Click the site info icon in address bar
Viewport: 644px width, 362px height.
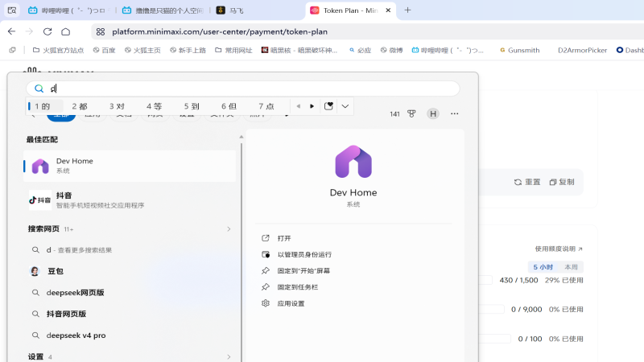click(x=101, y=31)
